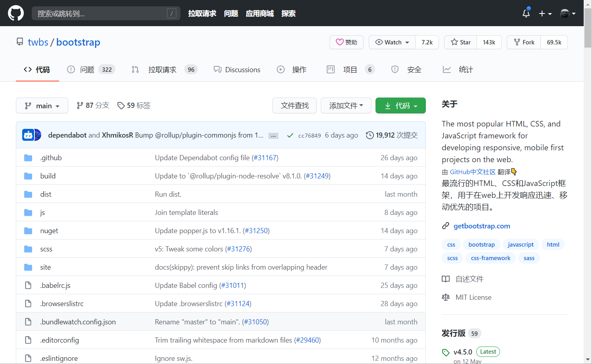The height and width of the screenshot is (364, 592).
Task: Visit the getbootstrap.com link
Action: tap(481, 226)
